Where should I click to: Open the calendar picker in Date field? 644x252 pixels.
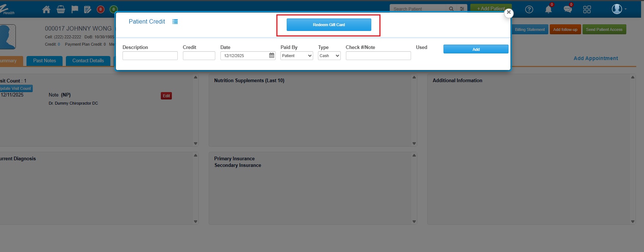click(272, 56)
